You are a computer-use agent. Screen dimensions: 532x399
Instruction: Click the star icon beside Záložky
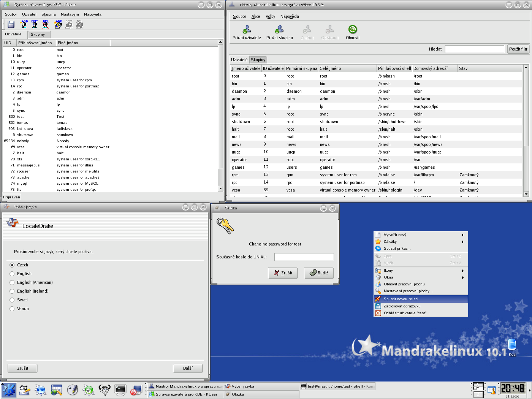(378, 242)
